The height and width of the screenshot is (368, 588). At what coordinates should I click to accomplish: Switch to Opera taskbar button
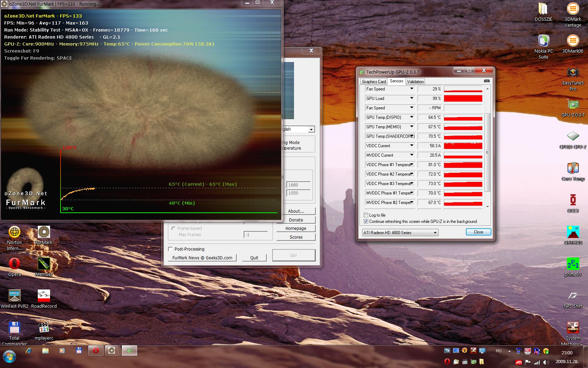click(96, 350)
